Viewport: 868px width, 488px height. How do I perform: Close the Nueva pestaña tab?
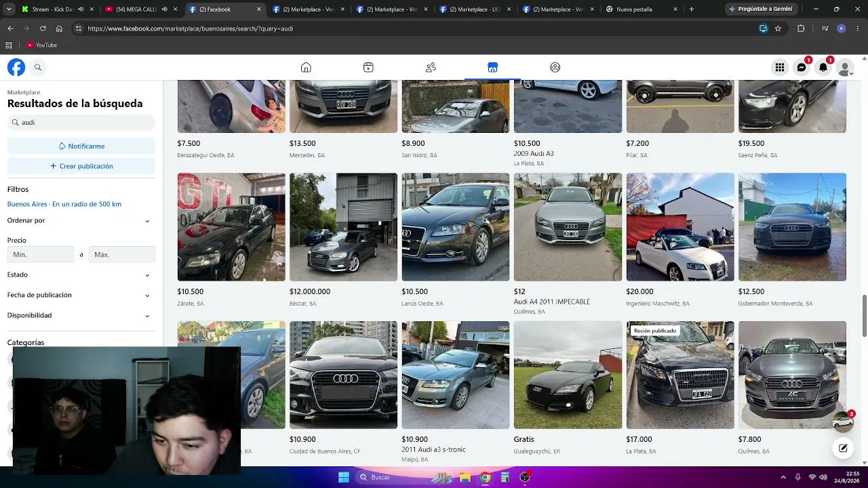675,9
